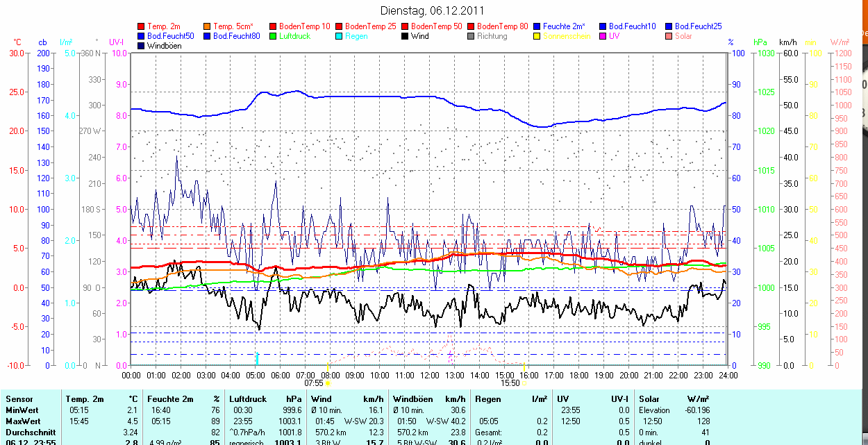This screenshot has width=868, height=445.
Task: Select the magenta UV legend swatch
Action: click(x=603, y=36)
